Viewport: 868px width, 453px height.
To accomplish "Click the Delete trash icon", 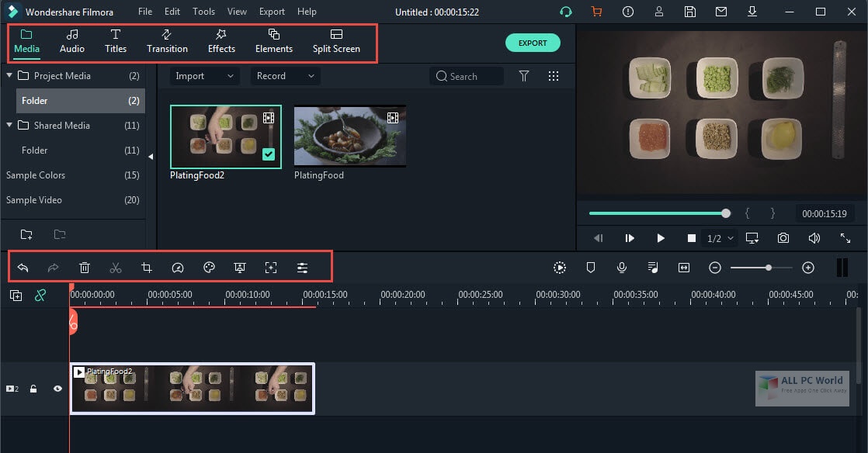I will point(84,268).
